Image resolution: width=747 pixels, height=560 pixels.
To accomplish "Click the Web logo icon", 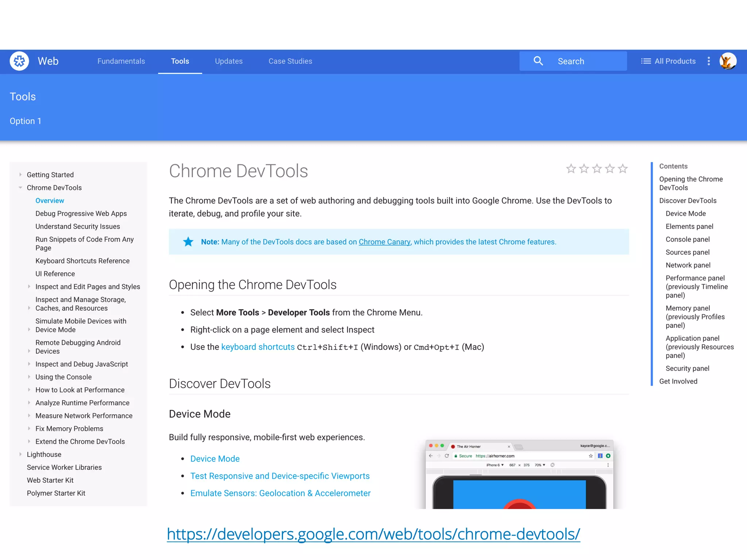I will 19,61.
